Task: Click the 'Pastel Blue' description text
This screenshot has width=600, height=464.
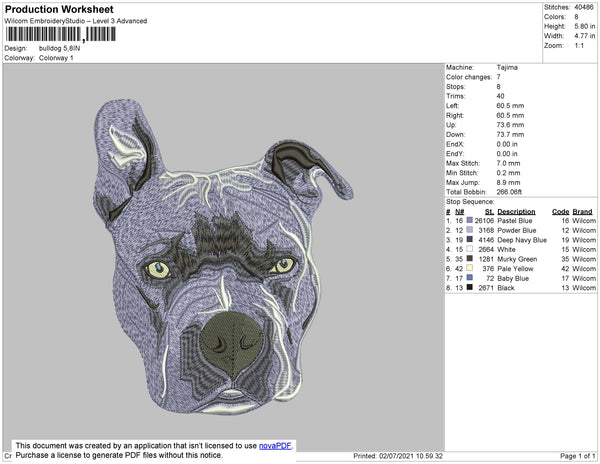Action: point(515,221)
